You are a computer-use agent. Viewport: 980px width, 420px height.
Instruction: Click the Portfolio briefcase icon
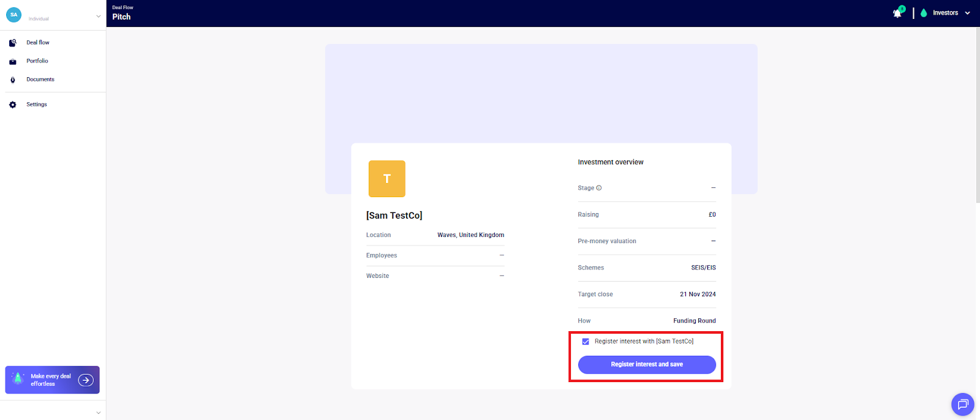click(13, 61)
